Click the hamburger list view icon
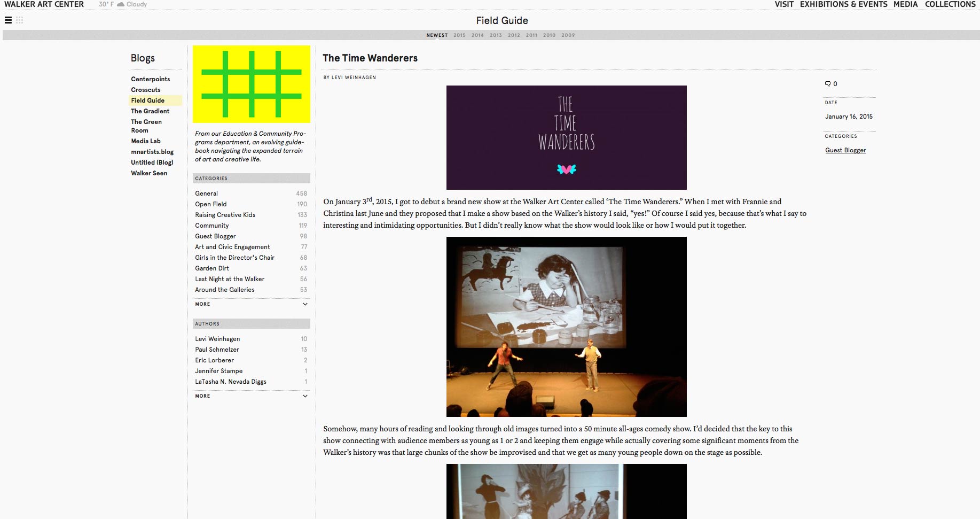980x519 pixels. pyautogui.click(x=8, y=20)
